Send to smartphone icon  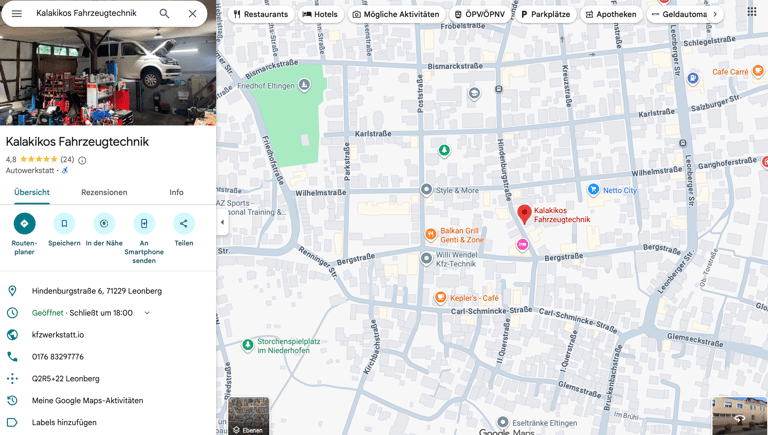(144, 223)
